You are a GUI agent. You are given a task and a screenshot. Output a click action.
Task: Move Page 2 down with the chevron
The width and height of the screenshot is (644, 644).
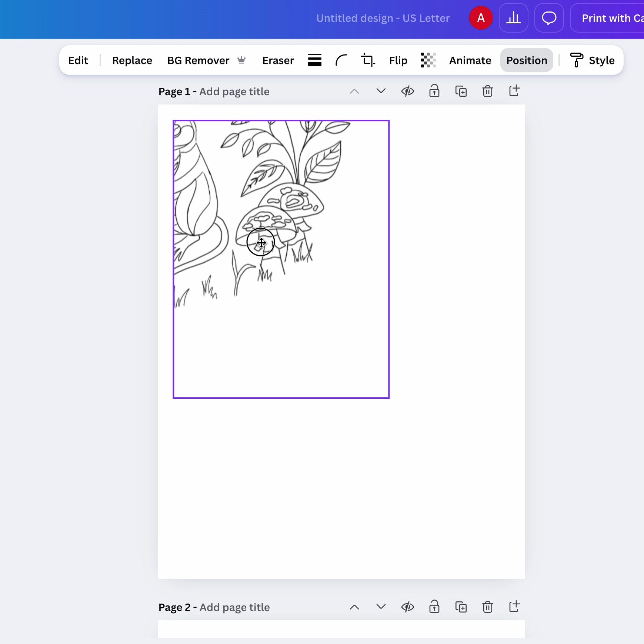click(x=381, y=607)
